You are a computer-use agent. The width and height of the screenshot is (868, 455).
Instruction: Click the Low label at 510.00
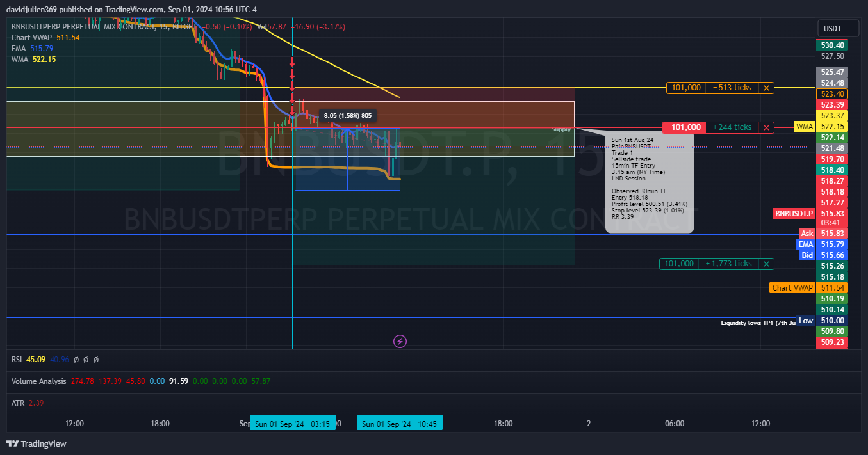pos(806,321)
